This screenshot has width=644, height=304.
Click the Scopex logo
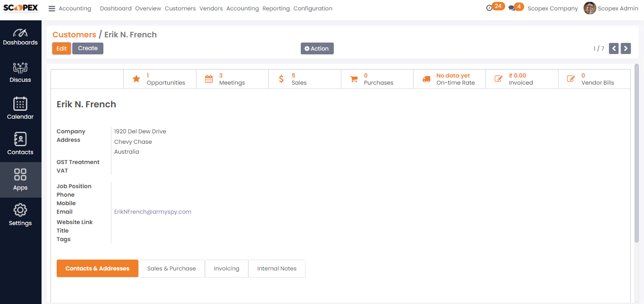point(20,8)
